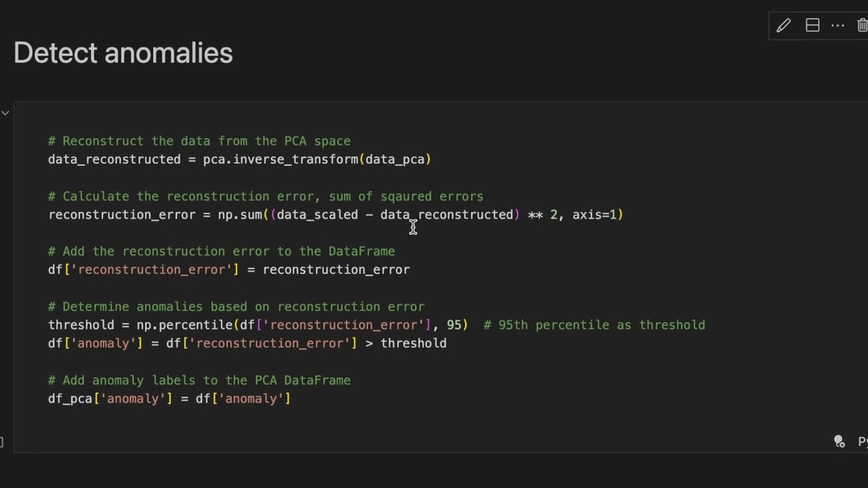Click the inline comment "# 95th percentile as threshold"

point(595,325)
